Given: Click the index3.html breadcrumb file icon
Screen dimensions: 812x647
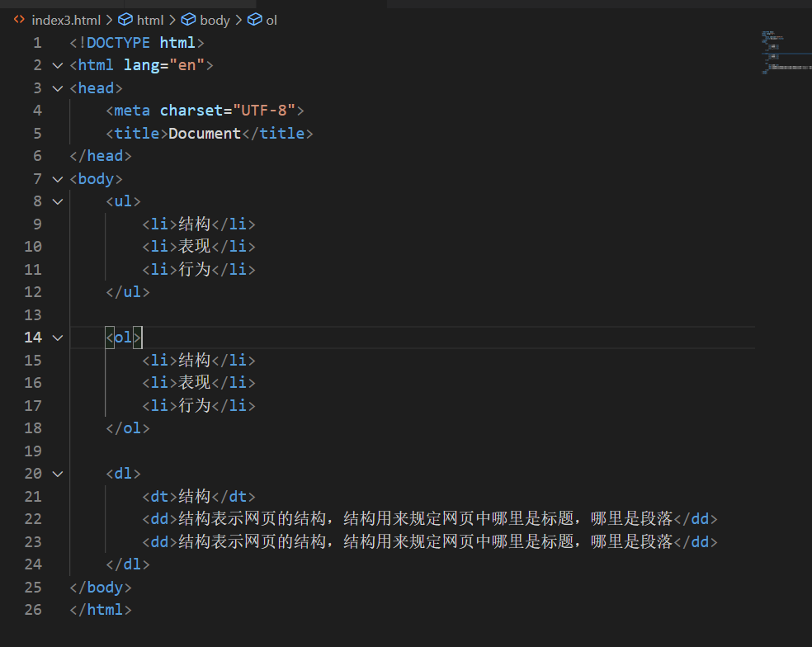Looking at the screenshot, I should point(19,20).
